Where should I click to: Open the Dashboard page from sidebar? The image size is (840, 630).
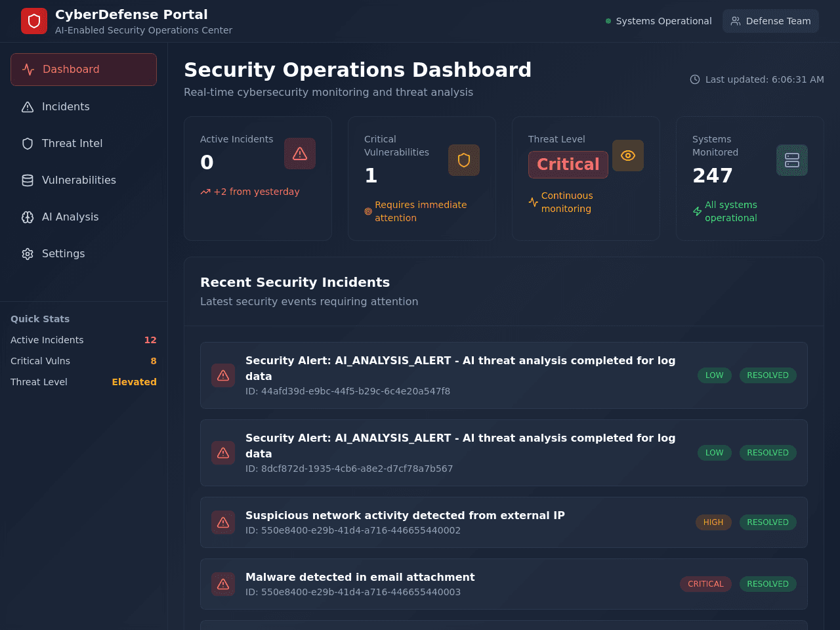coord(83,70)
